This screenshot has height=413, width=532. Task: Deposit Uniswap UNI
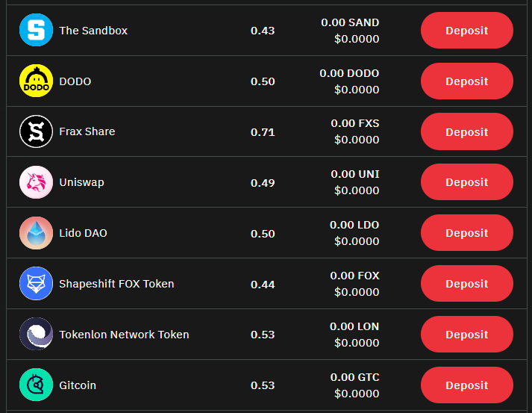coord(467,182)
